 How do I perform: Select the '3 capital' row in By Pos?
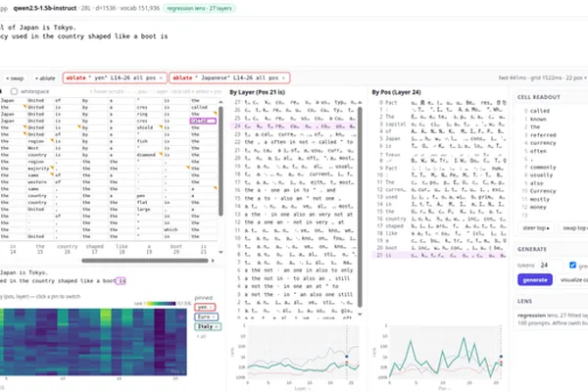click(x=439, y=123)
